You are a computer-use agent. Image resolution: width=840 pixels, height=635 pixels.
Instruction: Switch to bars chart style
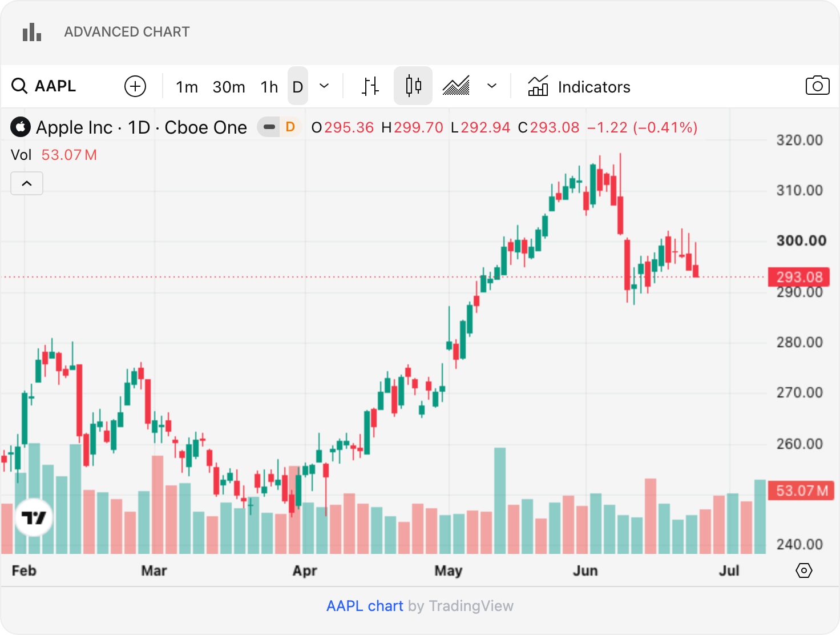[370, 86]
